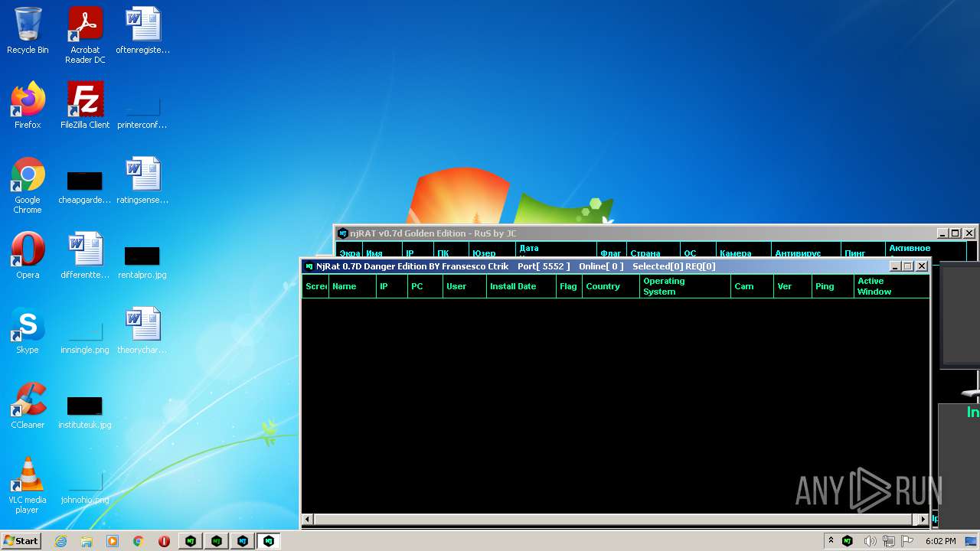Open Windows Media Player taskbar icon
The image size is (980, 551).
(x=113, y=541)
